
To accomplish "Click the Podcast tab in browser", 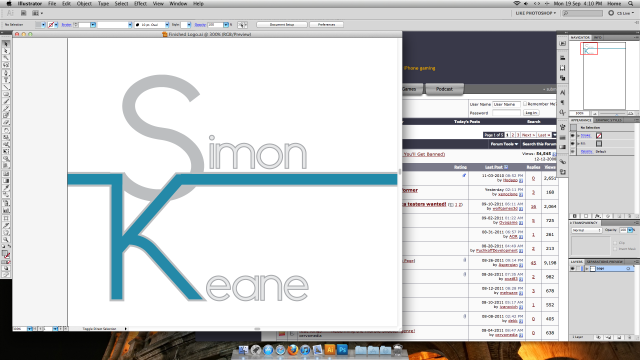I will point(444,89).
